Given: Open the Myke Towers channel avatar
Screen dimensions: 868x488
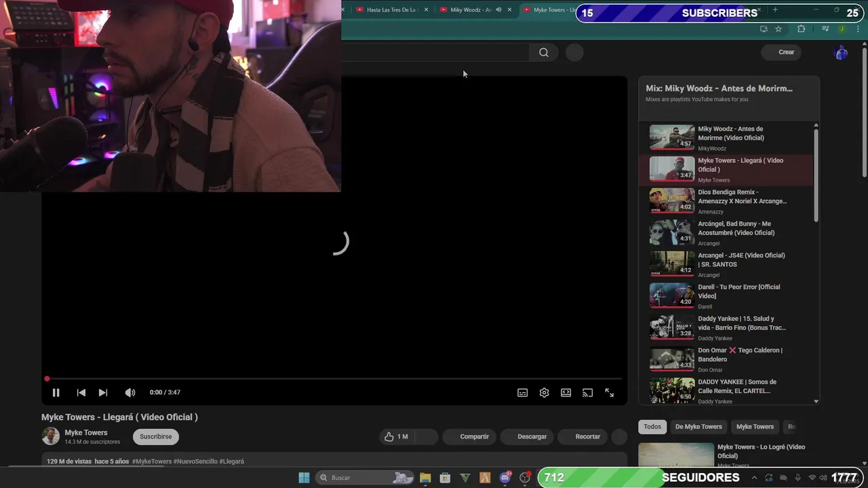Looking at the screenshot, I should pos(51,436).
